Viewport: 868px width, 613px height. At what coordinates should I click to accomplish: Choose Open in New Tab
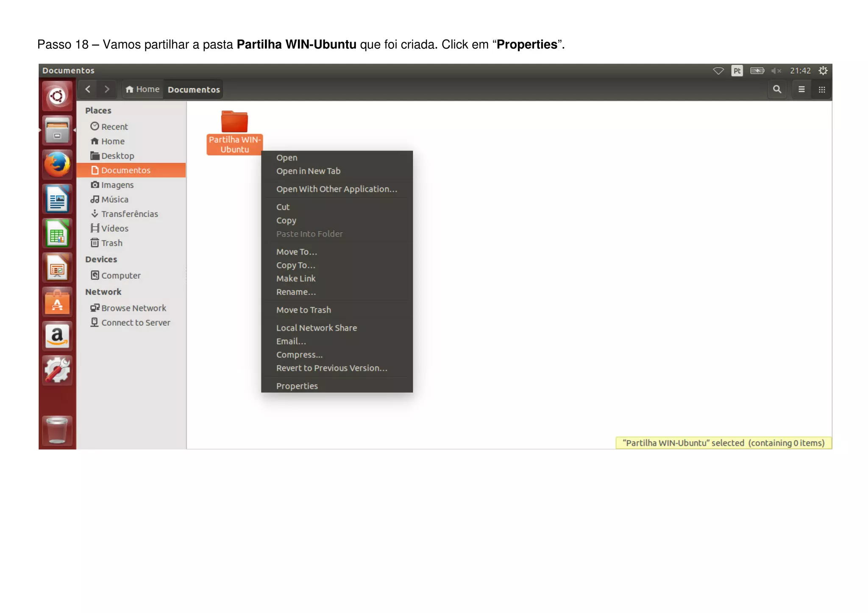[337, 171]
